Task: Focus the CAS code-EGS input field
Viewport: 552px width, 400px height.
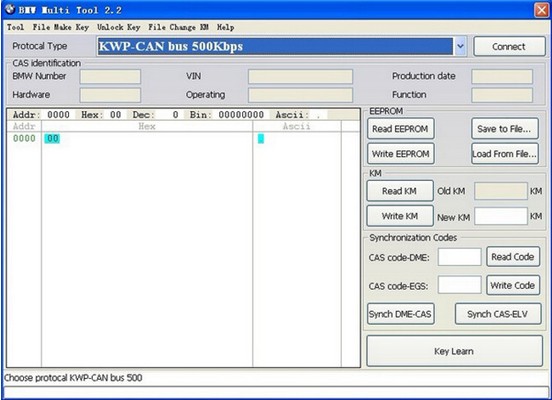Action: tap(459, 285)
